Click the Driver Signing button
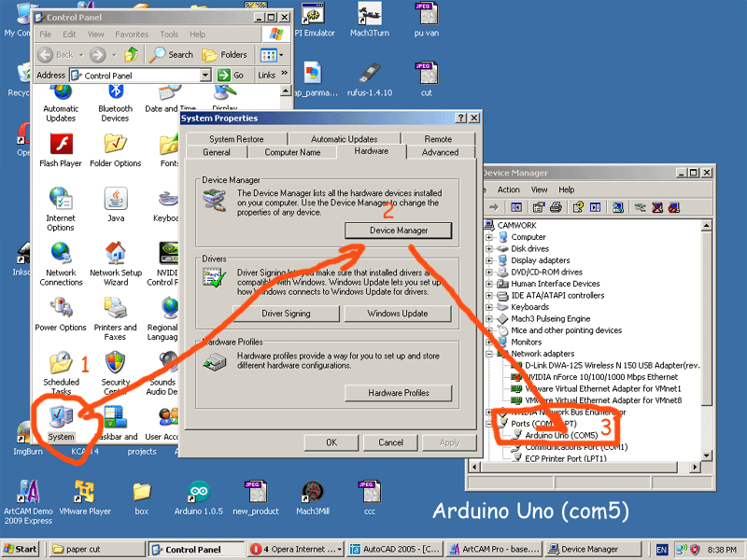The width and height of the screenshot is (747, 560). coord(286,314)
